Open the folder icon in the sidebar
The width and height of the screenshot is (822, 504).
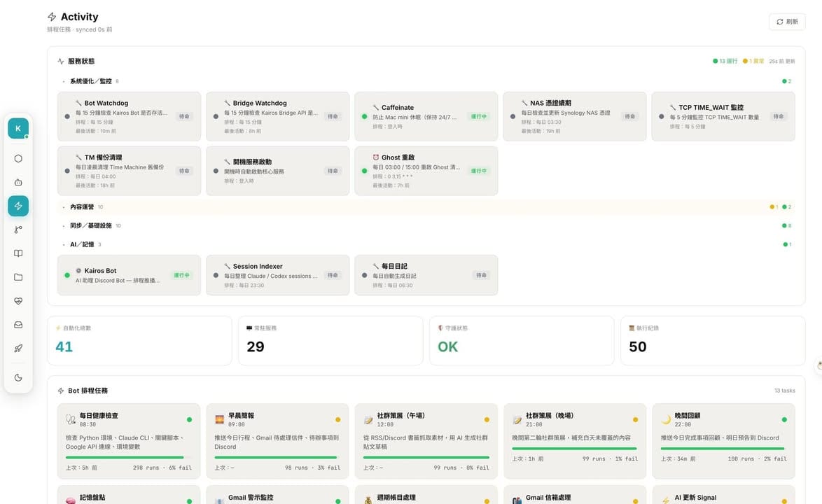click(18, 277)
